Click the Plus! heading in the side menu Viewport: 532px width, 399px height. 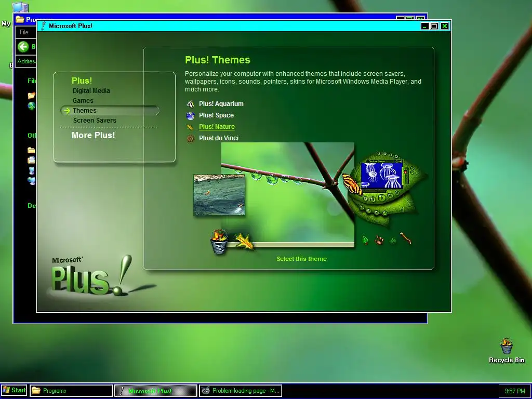[x=82, y=81]
